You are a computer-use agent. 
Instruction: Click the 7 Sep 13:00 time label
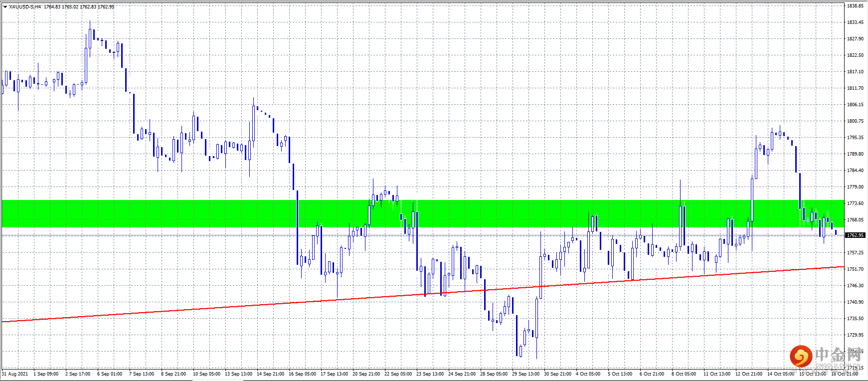pyautogui.click(x=142, y=374)
